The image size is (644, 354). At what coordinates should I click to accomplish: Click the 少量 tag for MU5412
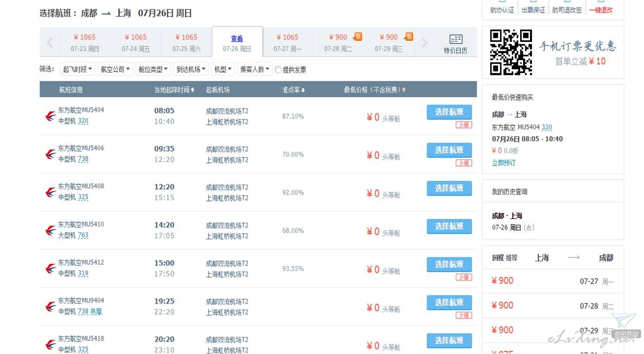pyautogui.click(x=464, y=277)
